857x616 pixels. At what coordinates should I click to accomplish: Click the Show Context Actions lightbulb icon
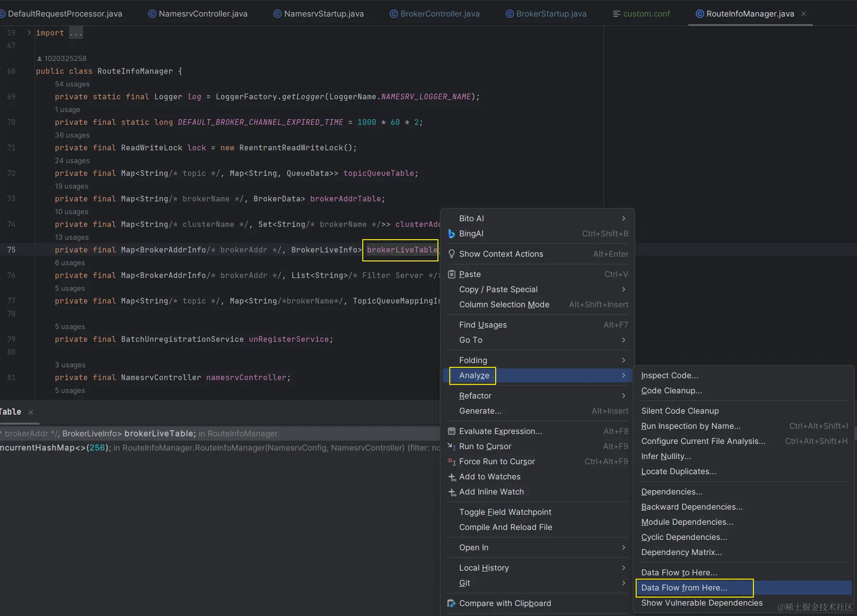[x=452, y=254]
